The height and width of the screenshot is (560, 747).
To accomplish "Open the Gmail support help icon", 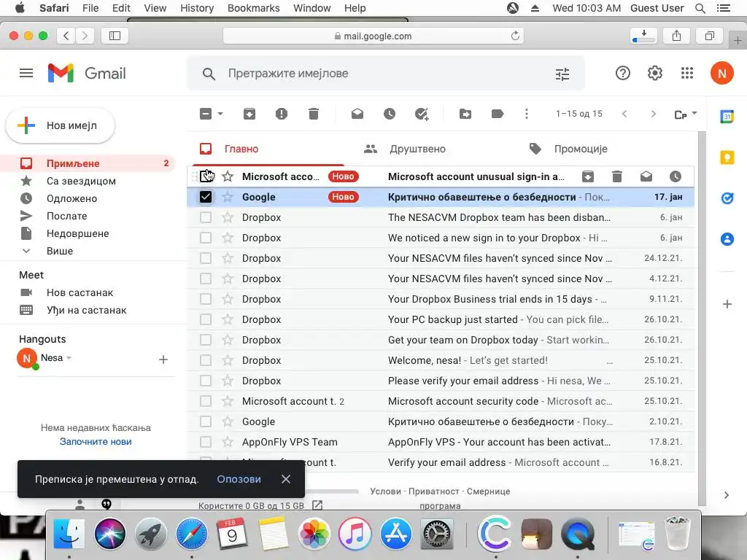I will click(x=623, y=73).
